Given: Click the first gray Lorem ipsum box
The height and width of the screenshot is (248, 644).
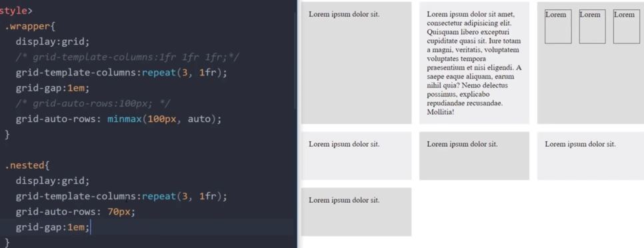Looking at the screenshot, I should (356, 63).
